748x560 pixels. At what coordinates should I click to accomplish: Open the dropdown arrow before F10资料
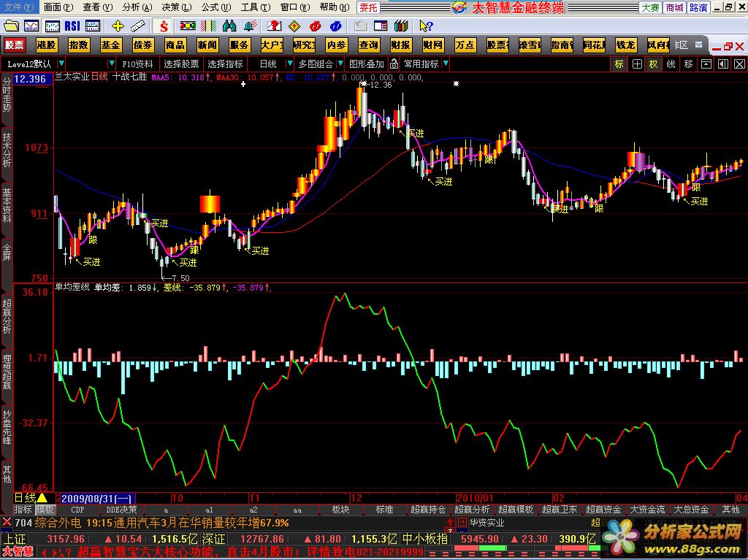112,64
